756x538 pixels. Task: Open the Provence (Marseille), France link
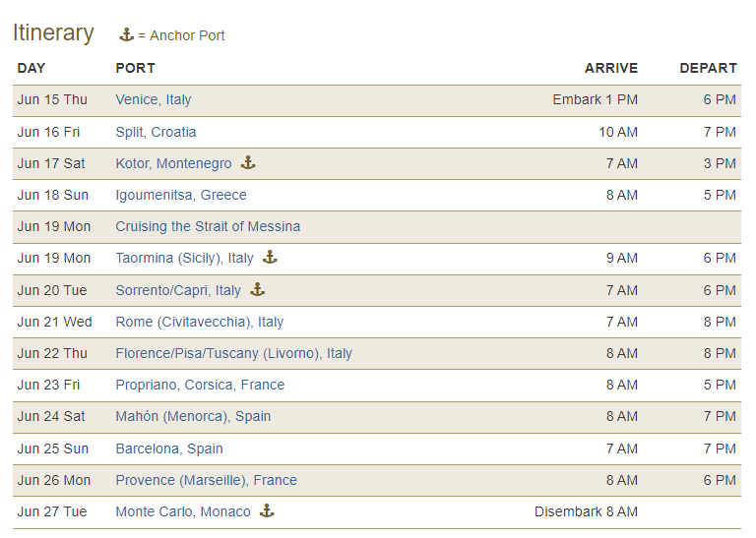point(206,480)
